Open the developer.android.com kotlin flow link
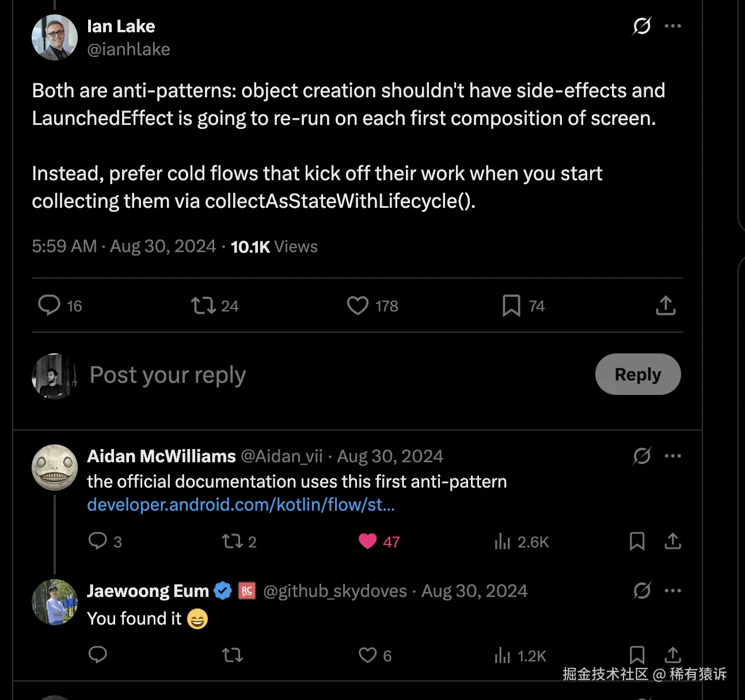Viewport: 745px width, 700px height. click(x=241, y=505)
